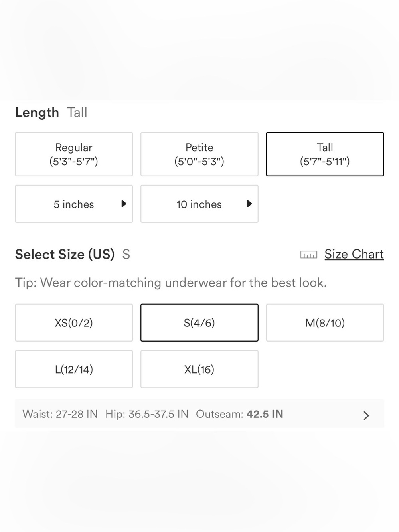Select Petite (5'0"-5'3") length

[199, 154]
